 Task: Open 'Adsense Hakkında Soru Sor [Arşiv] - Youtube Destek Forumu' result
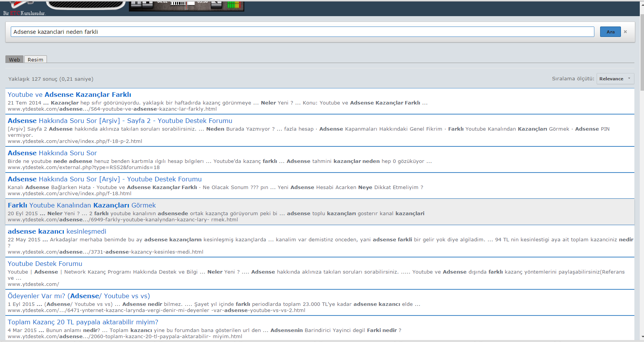pyautogui.click(x=105, y=179)
